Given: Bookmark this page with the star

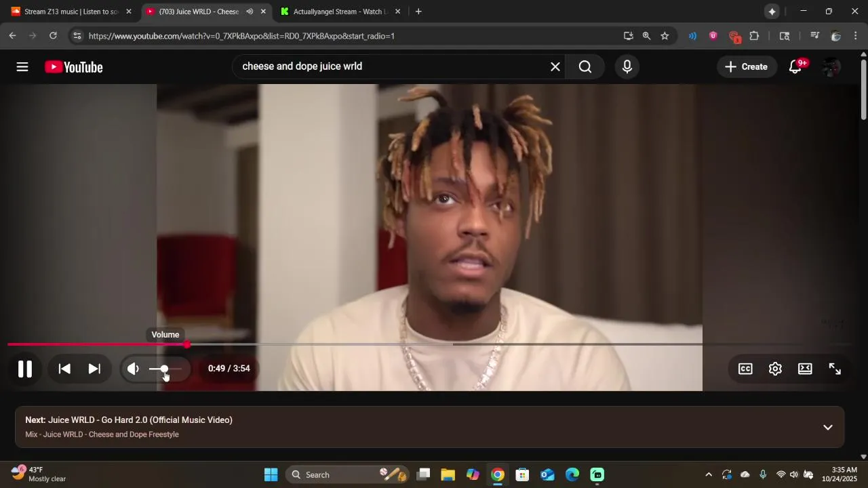Looking at the screenshot, I should pos(665,36).
